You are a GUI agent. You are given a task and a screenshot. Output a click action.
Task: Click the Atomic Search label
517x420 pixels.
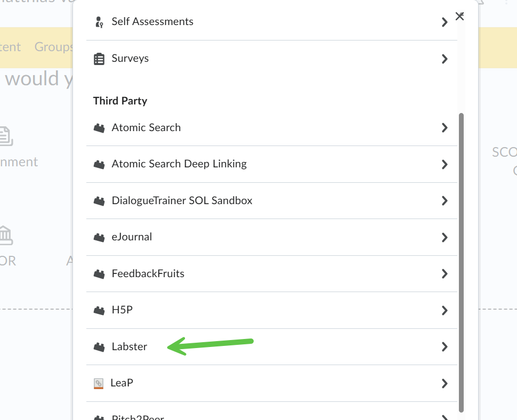pos(146,127)
